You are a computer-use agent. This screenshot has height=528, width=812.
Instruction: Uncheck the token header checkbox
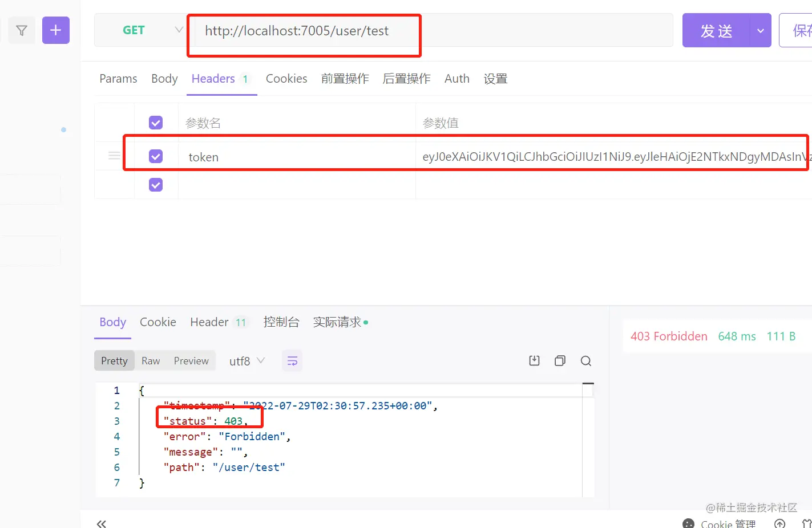(156, 156)
